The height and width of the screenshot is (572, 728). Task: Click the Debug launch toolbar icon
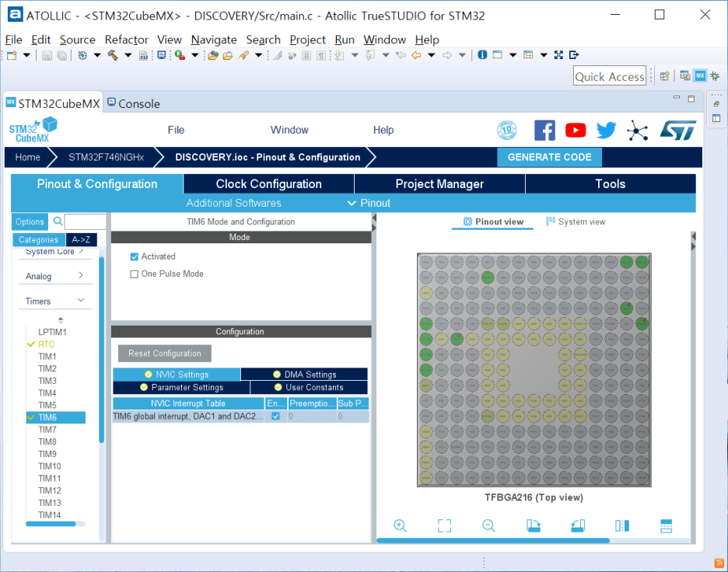(180, 55)
